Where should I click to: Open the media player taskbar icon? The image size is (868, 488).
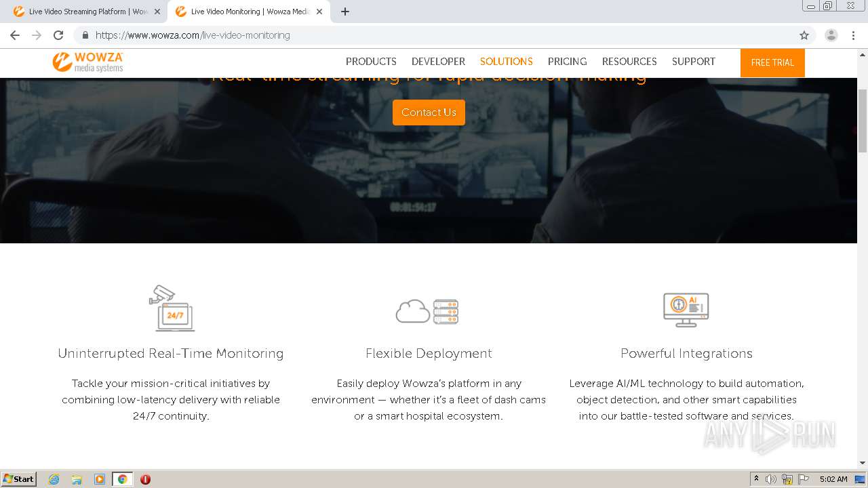point(100,479)
